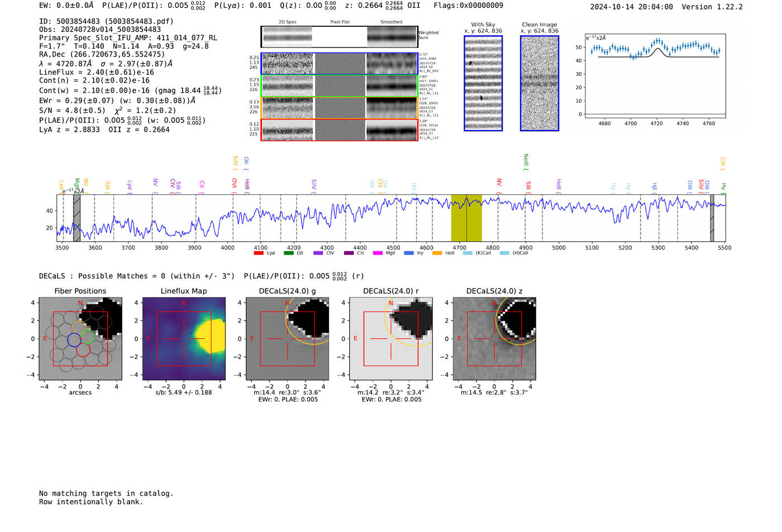782x532 pixels.
Task: Select the red-bordered 2D spectrum row
Action: pos(339,130)
